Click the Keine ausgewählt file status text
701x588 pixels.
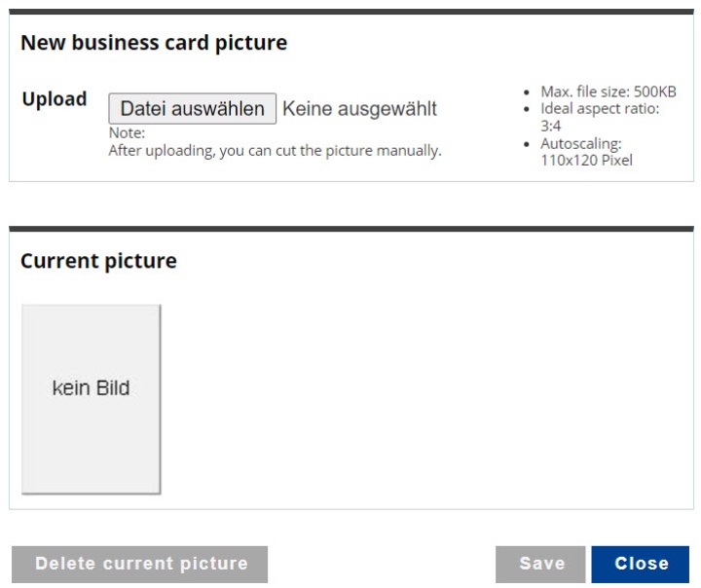tap(359, 109)
